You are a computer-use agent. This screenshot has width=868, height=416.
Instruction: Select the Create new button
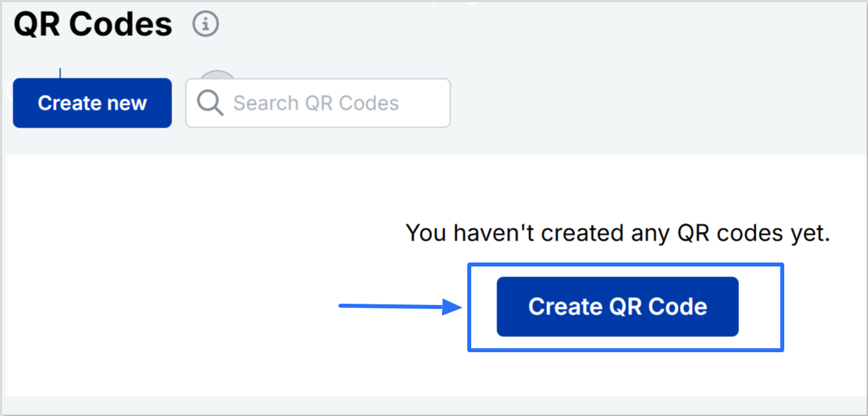(x=92, y=103)
